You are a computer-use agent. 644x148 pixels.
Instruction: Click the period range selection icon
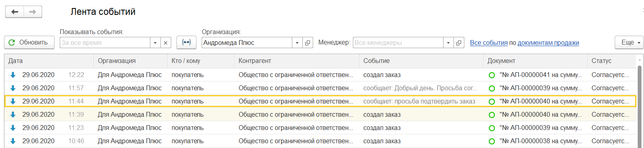(x=186, y=42)
